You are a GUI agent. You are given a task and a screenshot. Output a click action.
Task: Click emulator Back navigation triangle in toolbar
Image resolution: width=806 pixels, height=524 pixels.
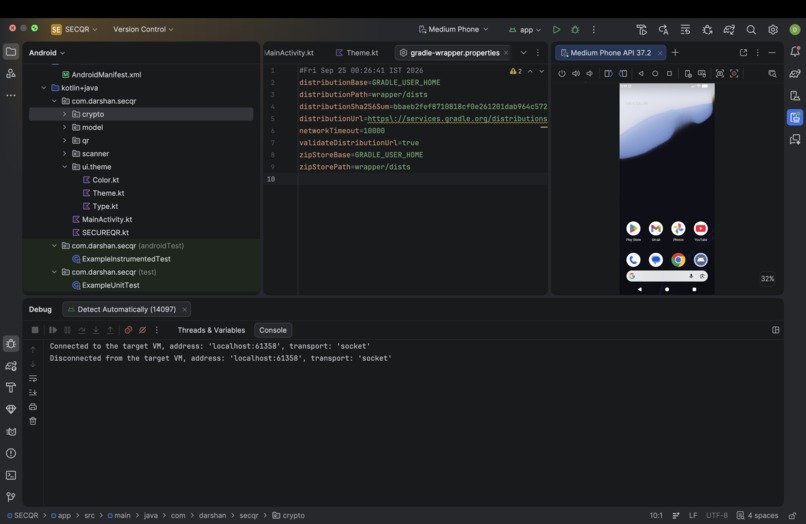(x=640, y=74)
